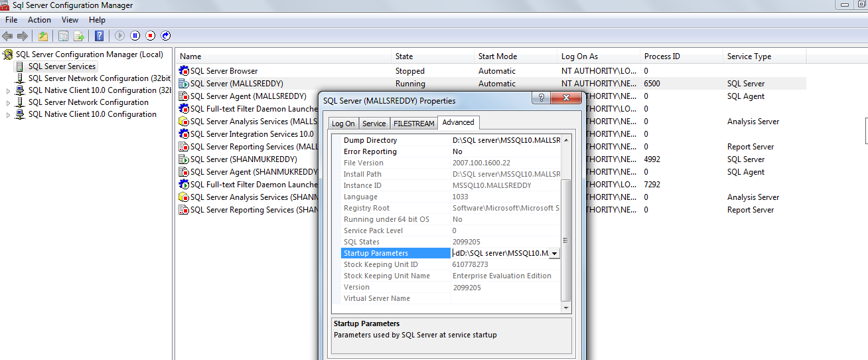This screenshot has width=868, height=360.
Task: Click the Virtual Server Name property label
Action: click(x=377, y=298)
